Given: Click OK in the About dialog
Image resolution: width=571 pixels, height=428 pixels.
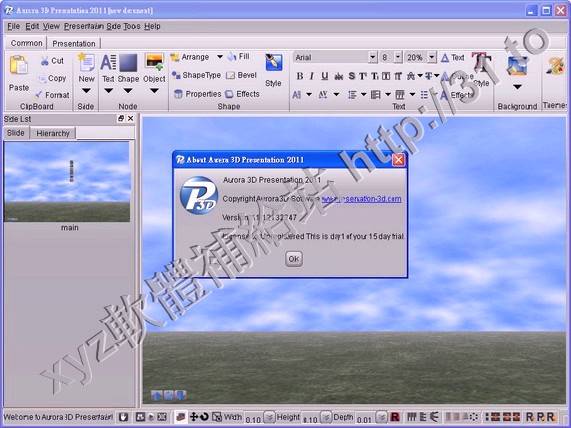Looking at the screenshot, I should (x=294, y=259).
